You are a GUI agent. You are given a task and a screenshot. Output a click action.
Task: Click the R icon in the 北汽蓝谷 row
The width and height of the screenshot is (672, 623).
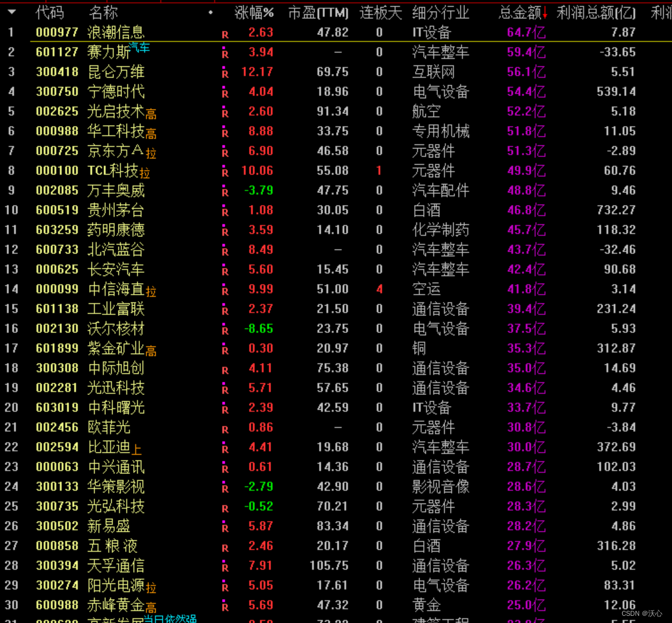point(225,251)
